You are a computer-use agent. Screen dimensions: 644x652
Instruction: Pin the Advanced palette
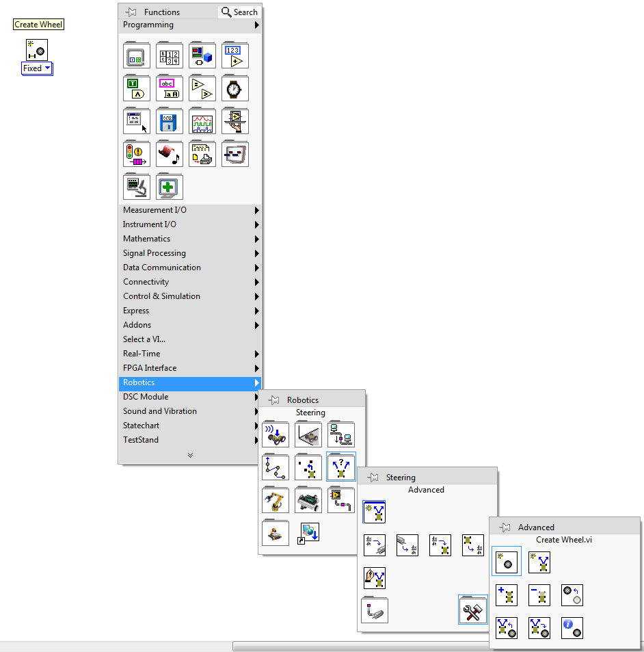click(505, 527)
